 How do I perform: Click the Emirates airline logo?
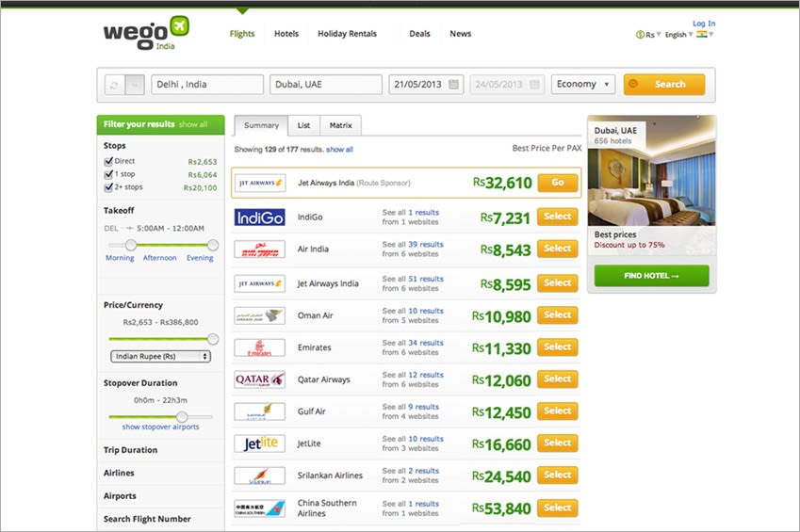260,347
